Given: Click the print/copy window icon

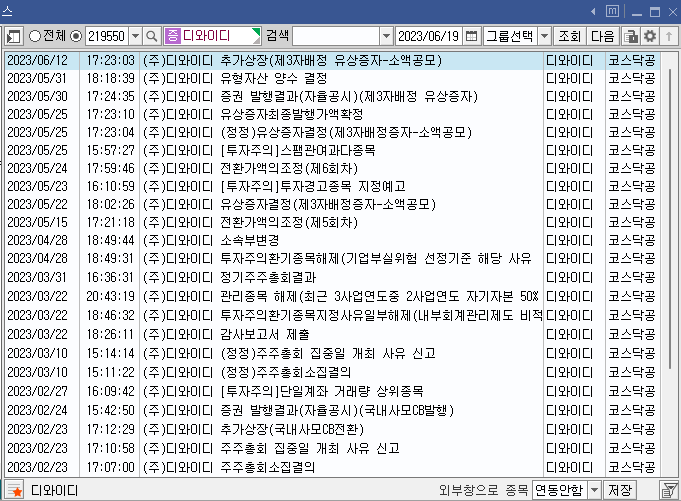Looking at the screenshot, I should pyautogui.click(x=631, y=36).
